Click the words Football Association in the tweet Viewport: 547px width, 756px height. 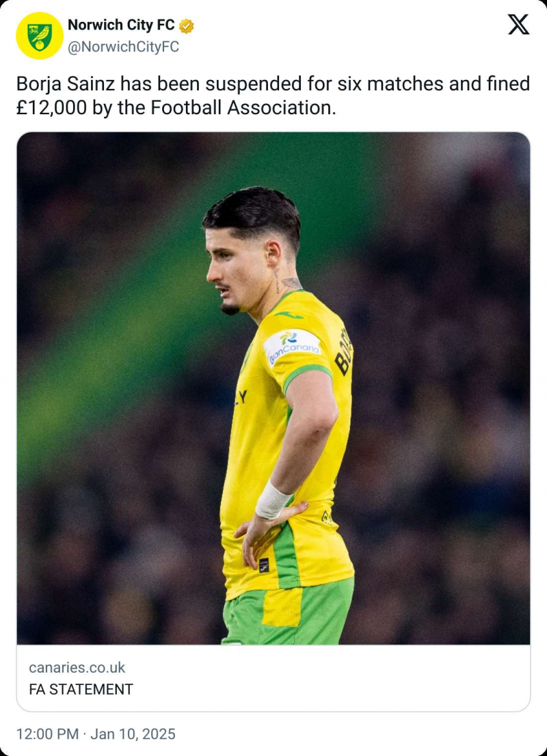243,107
